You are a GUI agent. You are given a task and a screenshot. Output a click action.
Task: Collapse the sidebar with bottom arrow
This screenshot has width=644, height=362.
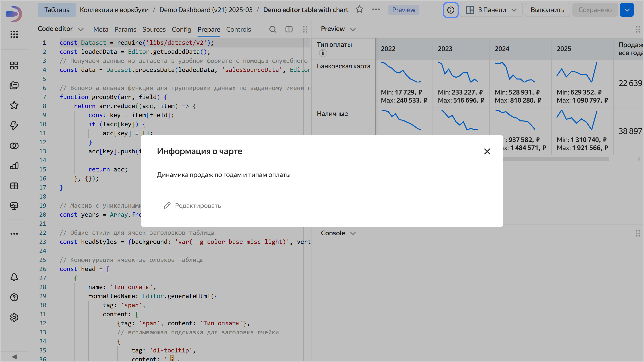click(14, 357)
